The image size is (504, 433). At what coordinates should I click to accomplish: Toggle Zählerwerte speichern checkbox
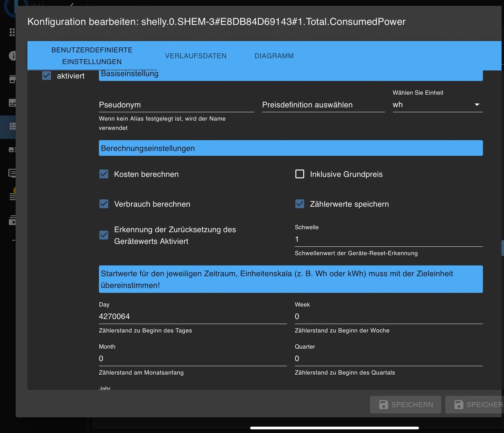pyautogui.click(x=299, y=204)
